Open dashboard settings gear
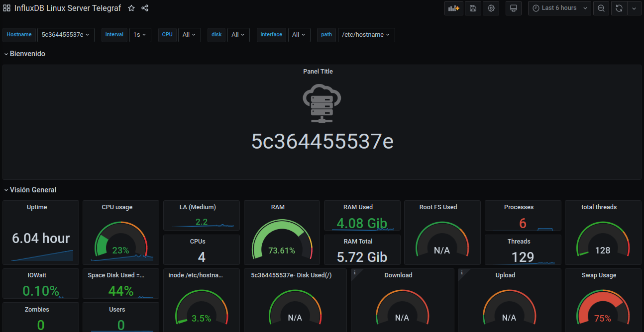Viewport: 644px width, 332px height. [x=491, y=8]
